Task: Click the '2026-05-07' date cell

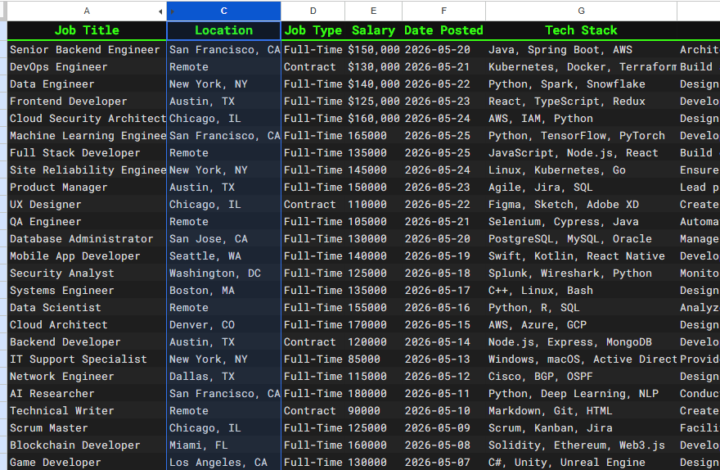Action: (444, 462)
